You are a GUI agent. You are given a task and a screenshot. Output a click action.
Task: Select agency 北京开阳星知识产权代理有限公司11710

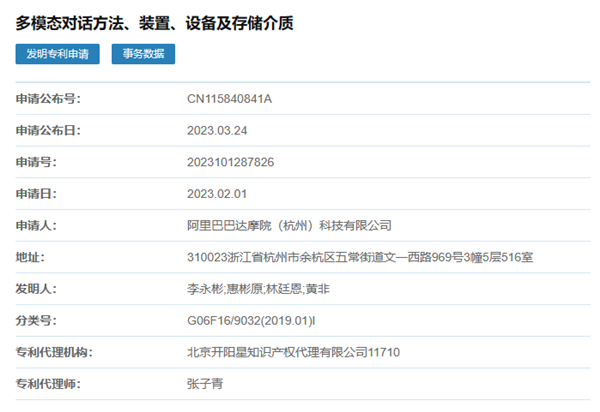(x=293, y=352)
